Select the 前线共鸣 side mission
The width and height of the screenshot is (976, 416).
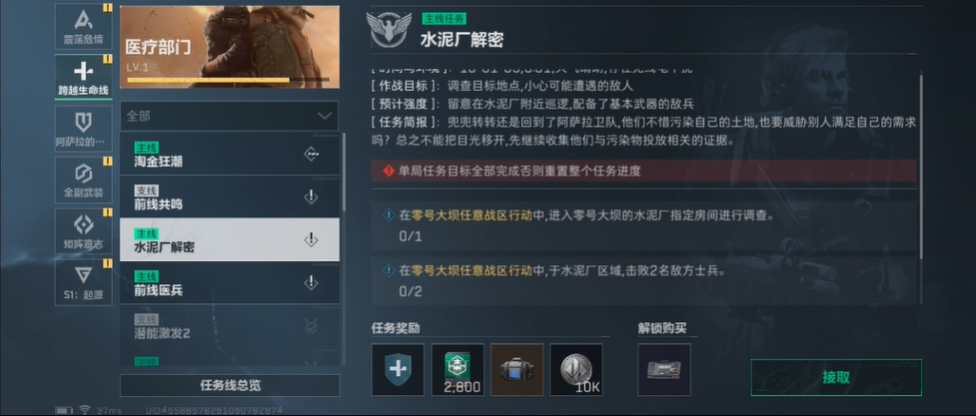point(230,197)
